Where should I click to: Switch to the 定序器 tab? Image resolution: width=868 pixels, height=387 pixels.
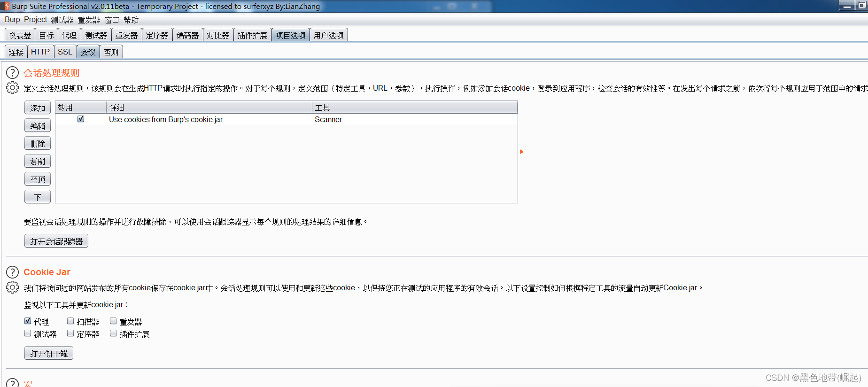(157, 35)
